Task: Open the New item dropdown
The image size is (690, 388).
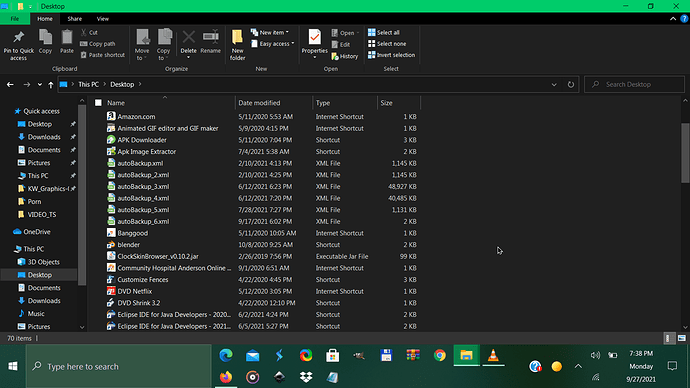Action: coord(270,33)
